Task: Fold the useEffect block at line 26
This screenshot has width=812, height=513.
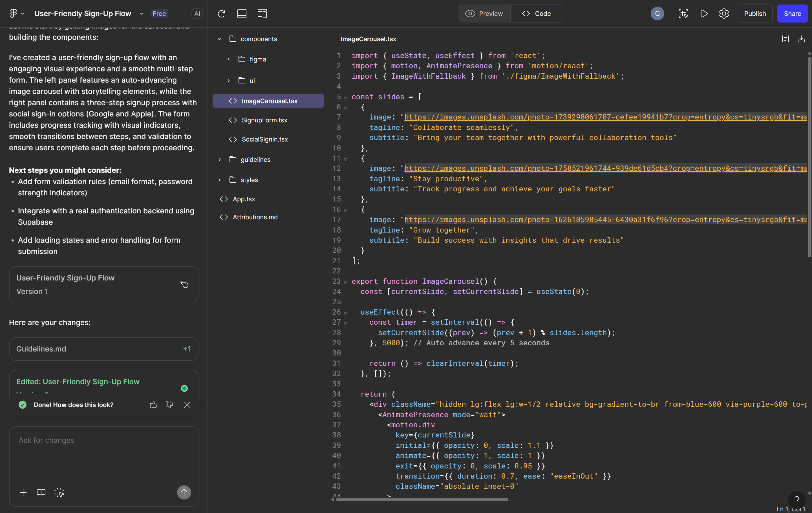Action: 345,313
